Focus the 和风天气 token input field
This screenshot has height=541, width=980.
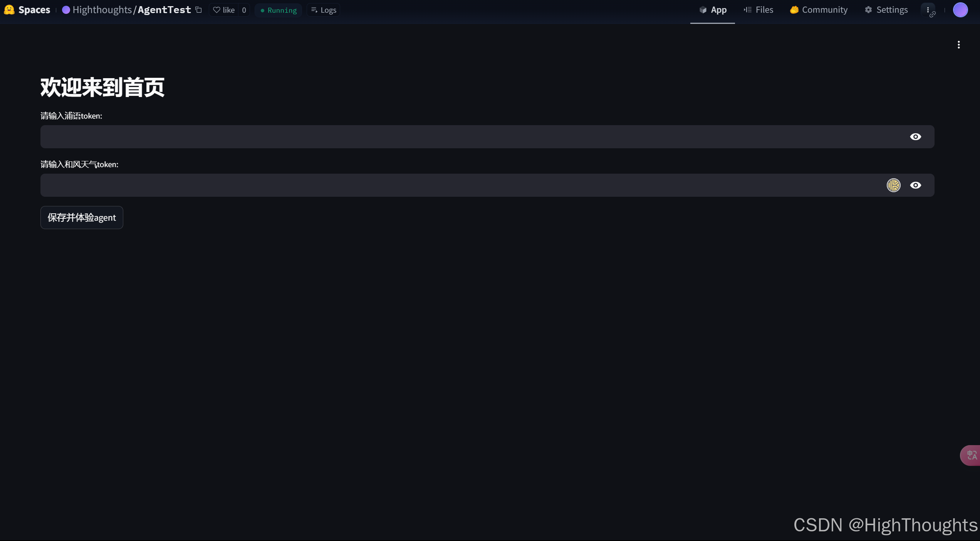click(462, 185)
